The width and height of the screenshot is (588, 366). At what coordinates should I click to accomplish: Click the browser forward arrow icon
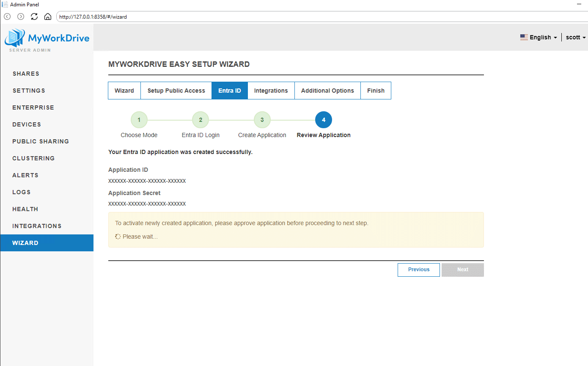(x=21, y=17)
